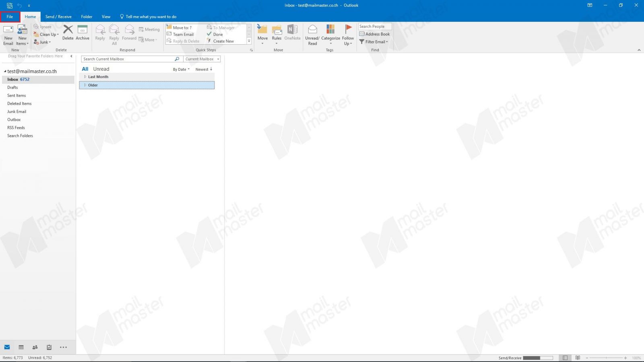Select the To Manager quick step
644x362 pixels.
tap(221, 28)
